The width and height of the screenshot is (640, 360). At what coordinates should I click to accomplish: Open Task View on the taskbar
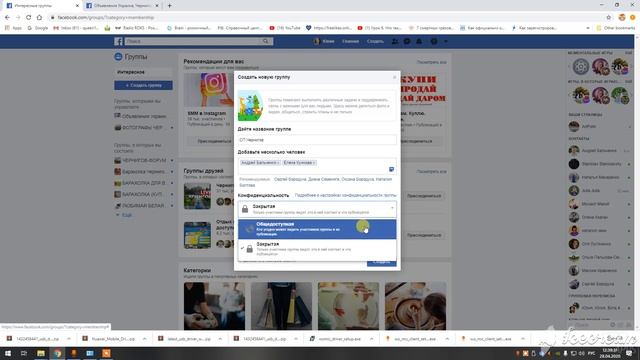point(24,353)
